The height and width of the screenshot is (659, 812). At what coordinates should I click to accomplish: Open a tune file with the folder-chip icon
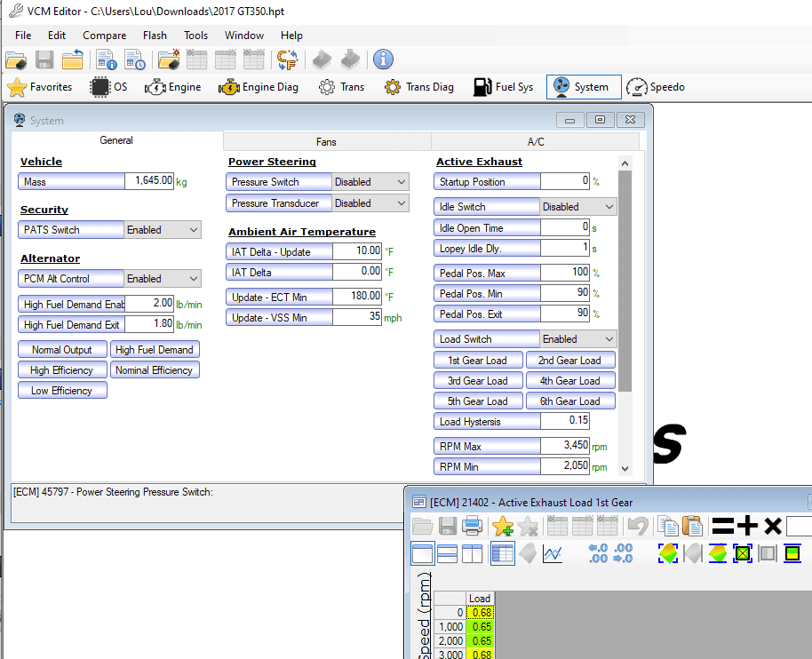pos(16,60)
